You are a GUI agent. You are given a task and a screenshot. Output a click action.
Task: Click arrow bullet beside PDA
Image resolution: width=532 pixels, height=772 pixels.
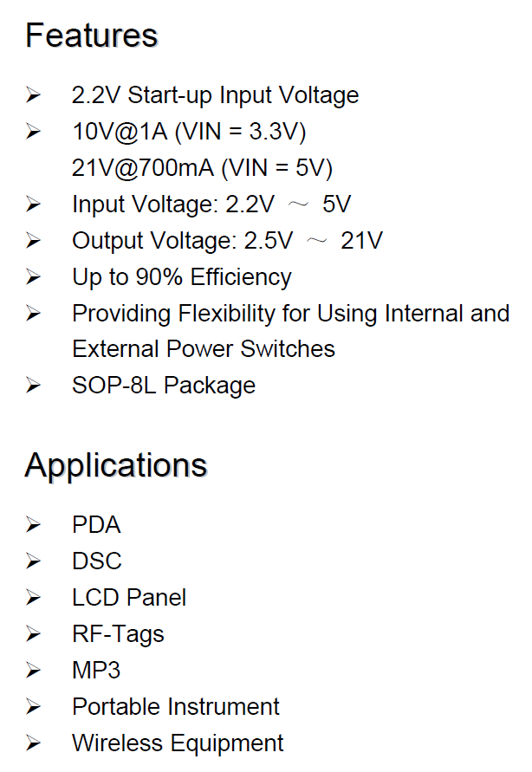[x=33, y=524]
